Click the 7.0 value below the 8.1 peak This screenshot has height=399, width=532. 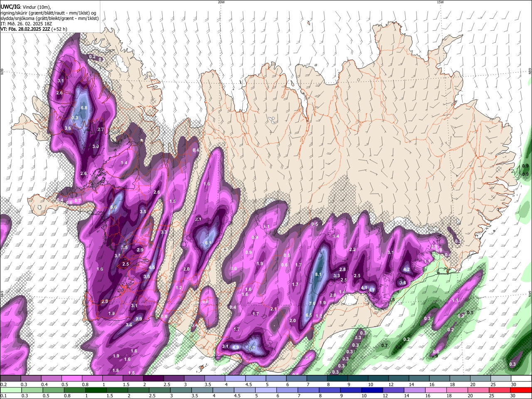click(312, 303)
